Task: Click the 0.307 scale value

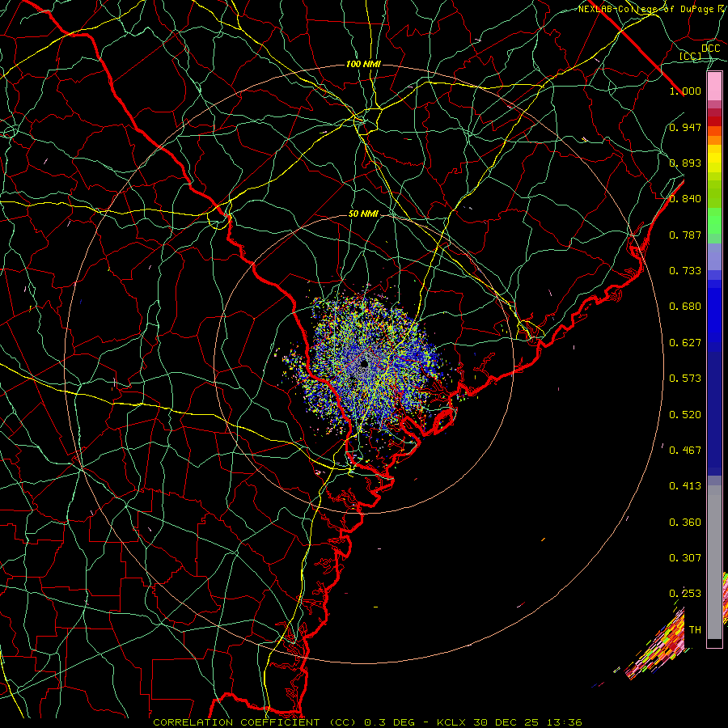Action: (x=685, y=558)
